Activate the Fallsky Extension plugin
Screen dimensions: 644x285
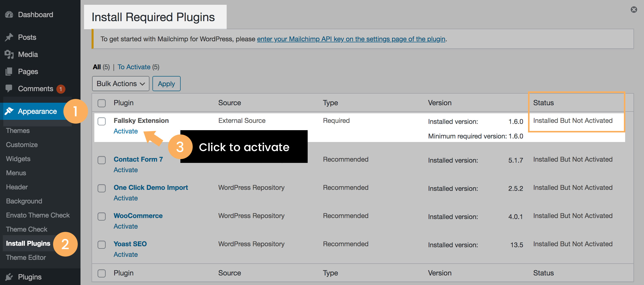126,131
